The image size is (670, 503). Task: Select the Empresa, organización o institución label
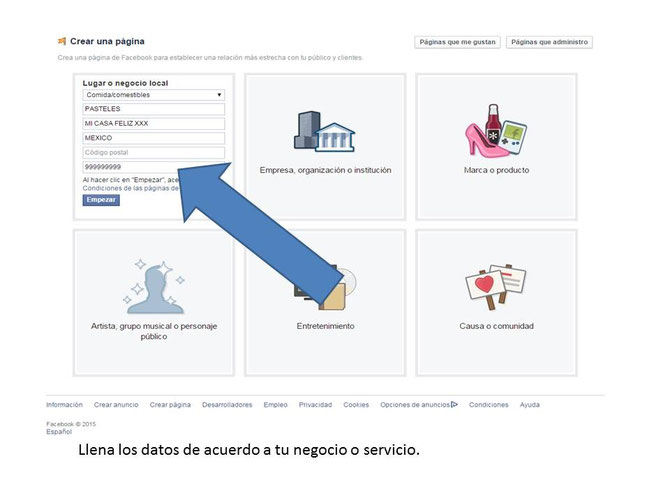[325, 170]
